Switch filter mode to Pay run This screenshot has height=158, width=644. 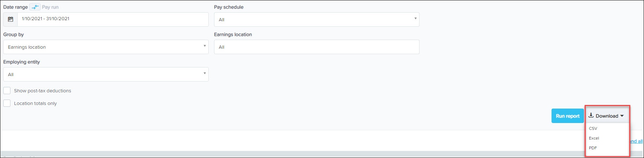50,7
